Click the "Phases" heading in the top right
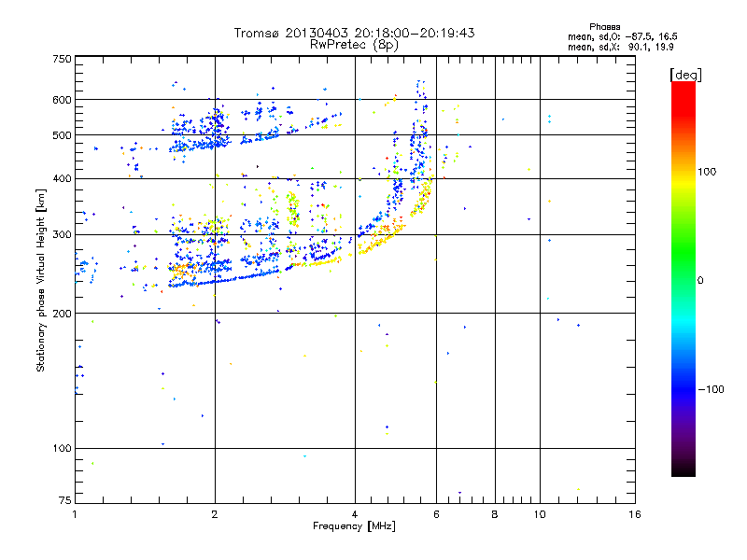Viewport: 747px width, 560px height. pos(604,27)
